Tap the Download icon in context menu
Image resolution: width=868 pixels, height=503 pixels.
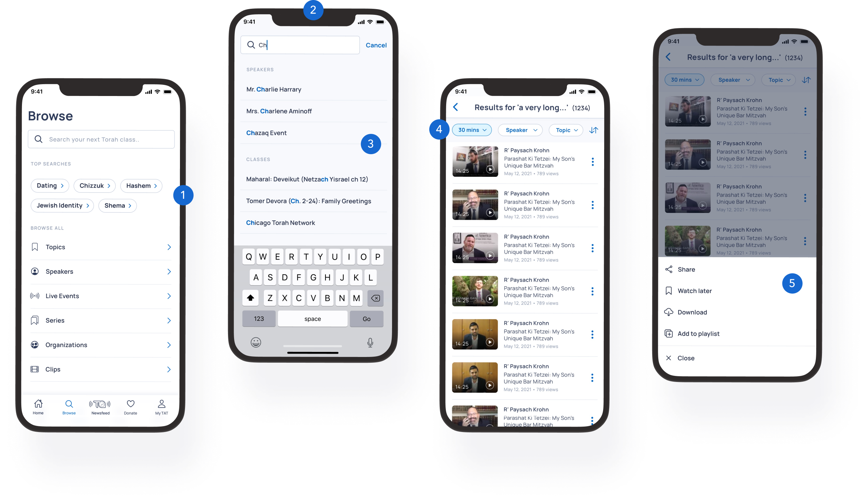coord(668,312)
